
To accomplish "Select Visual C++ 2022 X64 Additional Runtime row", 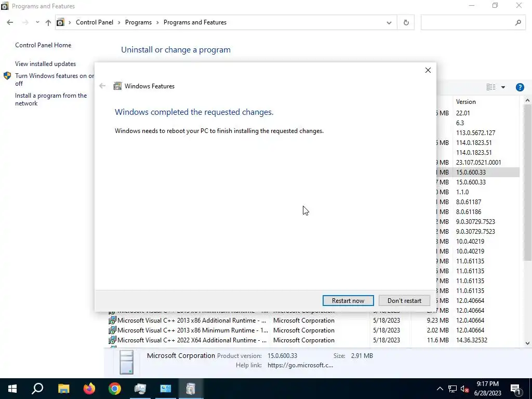I will coord(314,340).
